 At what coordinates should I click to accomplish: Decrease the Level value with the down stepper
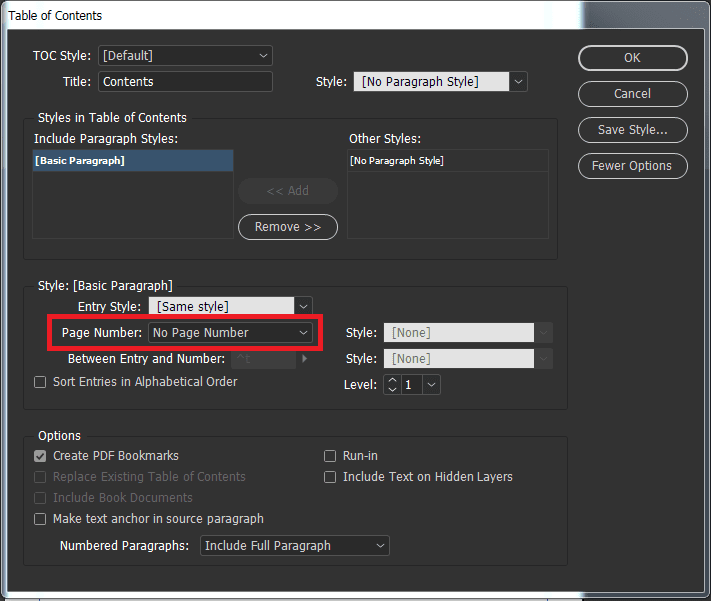pos(392,390)
